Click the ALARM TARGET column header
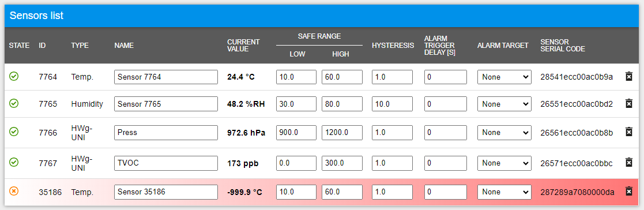Screen dimensions: 644x210 503,45
